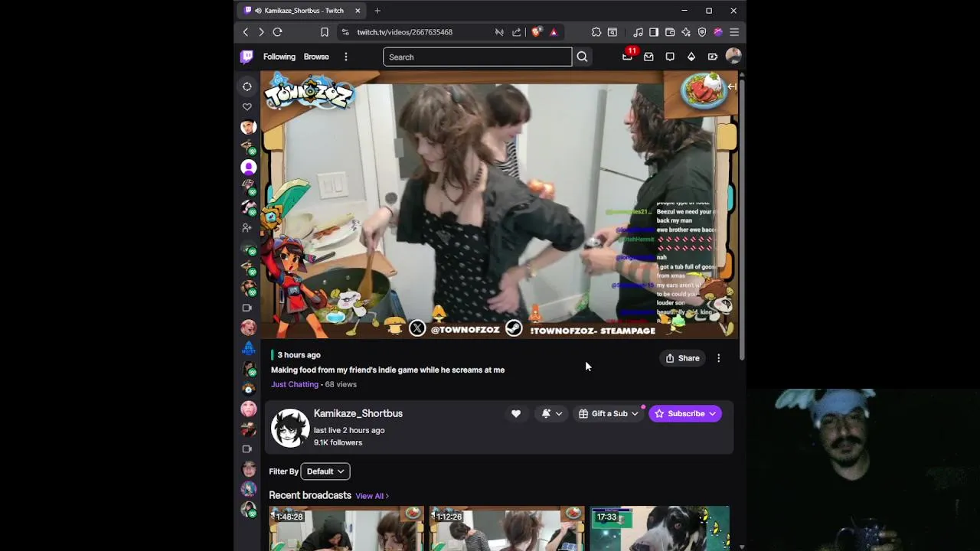The width and height of the screenshot is (980, 551).
Task: Click the '9.1K followers' text
Action: 338,442
